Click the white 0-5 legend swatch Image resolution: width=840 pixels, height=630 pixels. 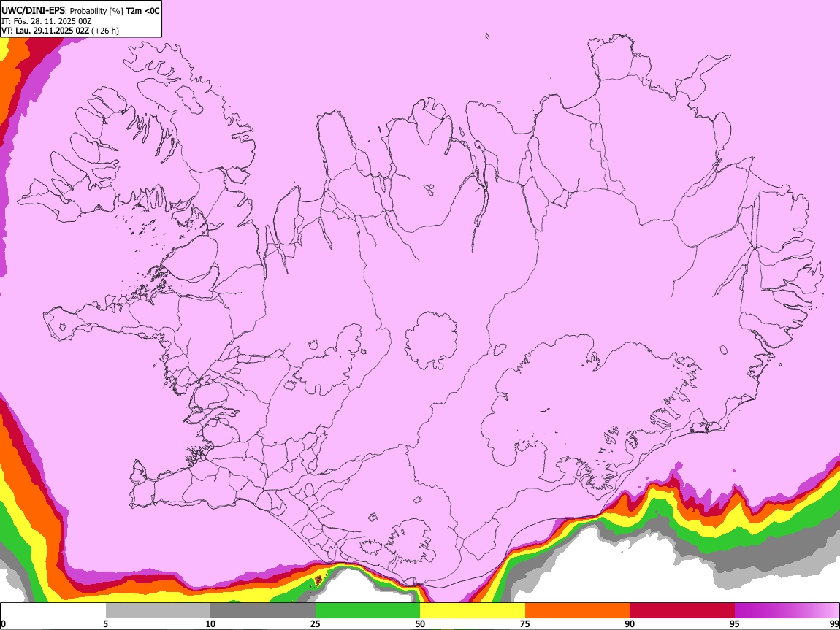pyautogui.click(x=53, y=611)
